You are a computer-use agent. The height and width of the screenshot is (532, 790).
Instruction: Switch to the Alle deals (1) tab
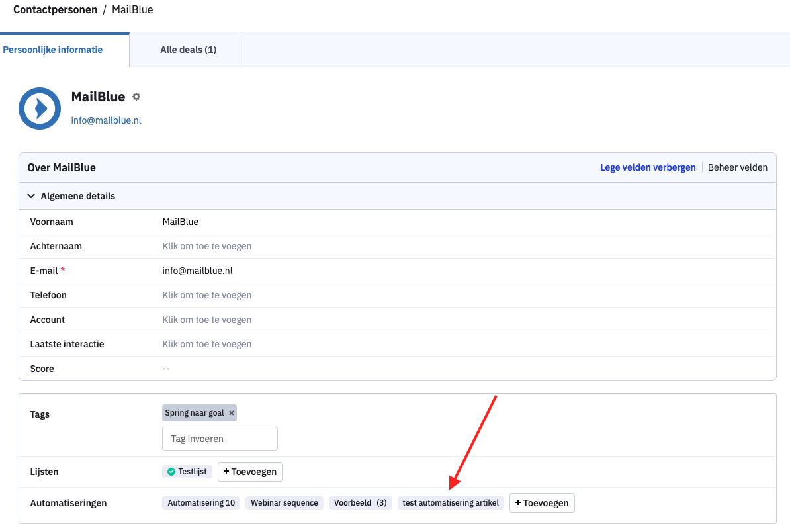coord(189,50)
